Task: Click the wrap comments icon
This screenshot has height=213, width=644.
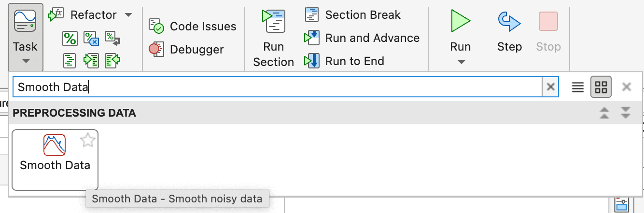Action: pyautogui.click(x=112, y=38)
